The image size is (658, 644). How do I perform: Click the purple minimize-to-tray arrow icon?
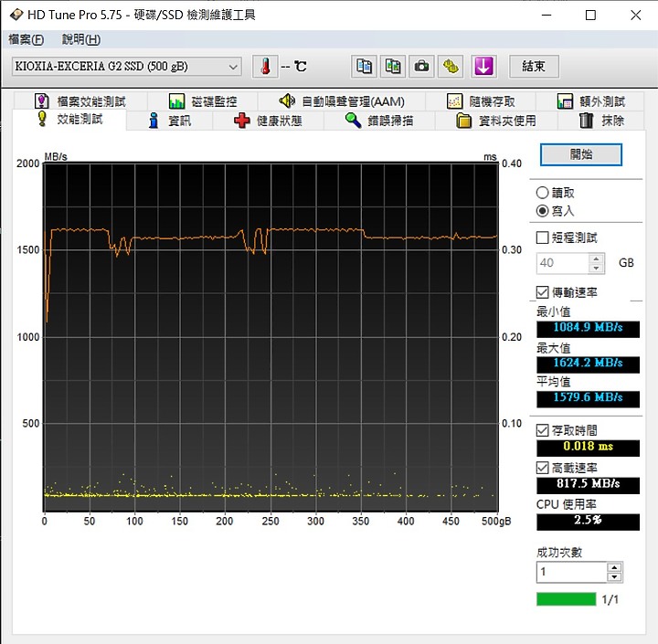click(483, 67)
